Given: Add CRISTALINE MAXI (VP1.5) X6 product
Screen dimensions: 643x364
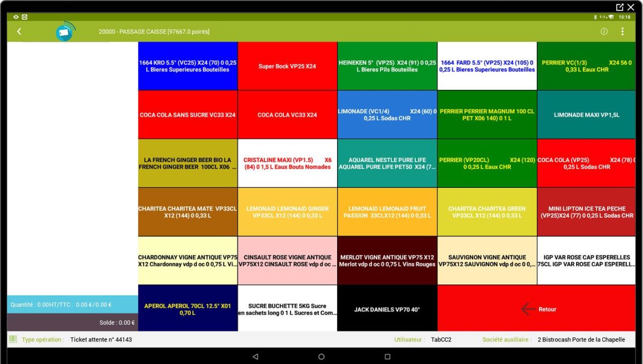Looking at the screenshot, I should [x=287, y=163].
